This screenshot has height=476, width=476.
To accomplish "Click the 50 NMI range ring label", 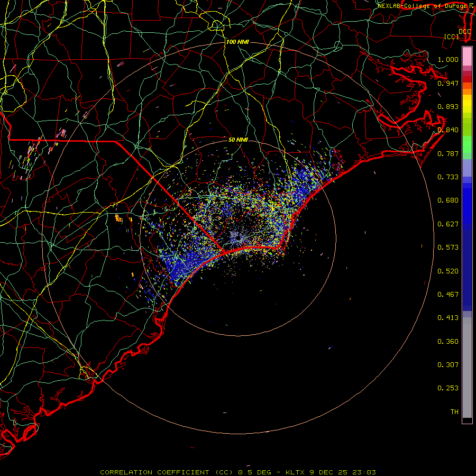I will tap(238, 140).
